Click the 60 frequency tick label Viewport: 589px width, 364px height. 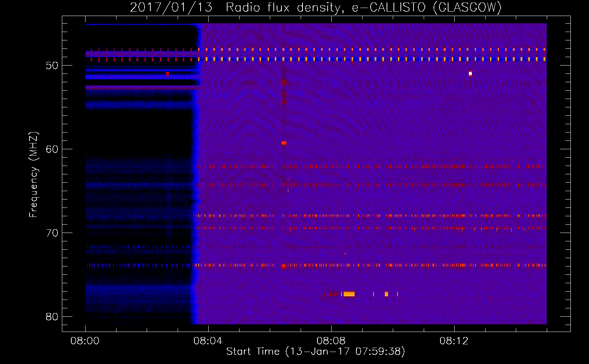[52, 149]
